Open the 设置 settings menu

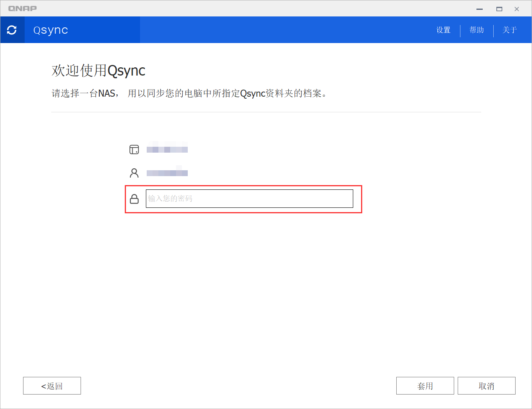coord(443,30)
